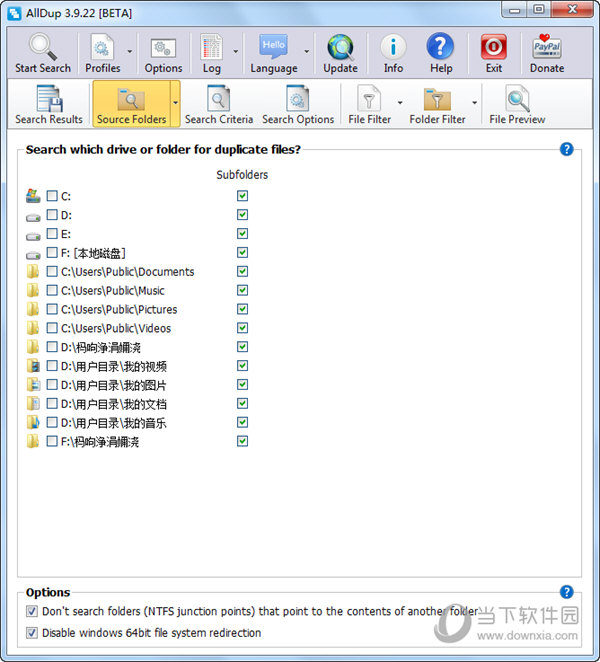Expand the Profiles dropdown arrow
This screenshot has width=600, height=662.
click(x=130, y=52)
